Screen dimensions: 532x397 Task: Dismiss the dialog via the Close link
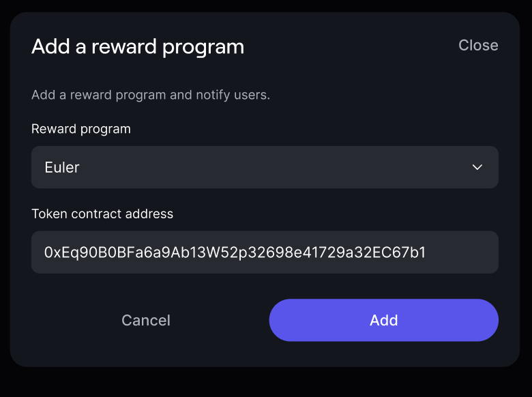tap(478, 45)
